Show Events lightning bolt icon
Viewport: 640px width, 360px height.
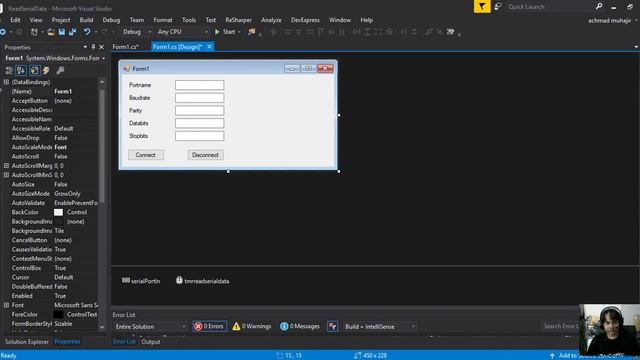(46, 71)
